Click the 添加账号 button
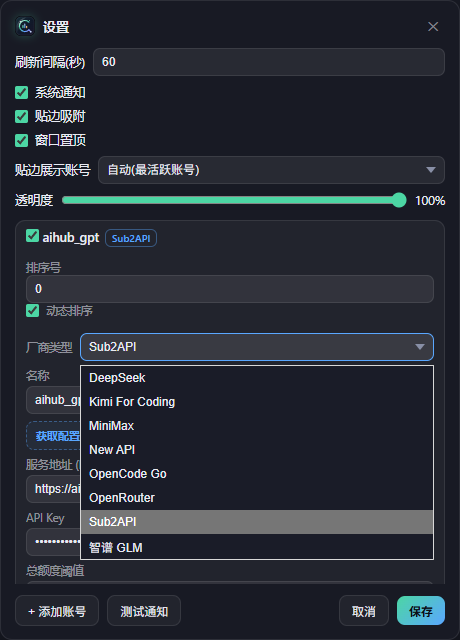 pyautogui.click(x=57, y=611)
